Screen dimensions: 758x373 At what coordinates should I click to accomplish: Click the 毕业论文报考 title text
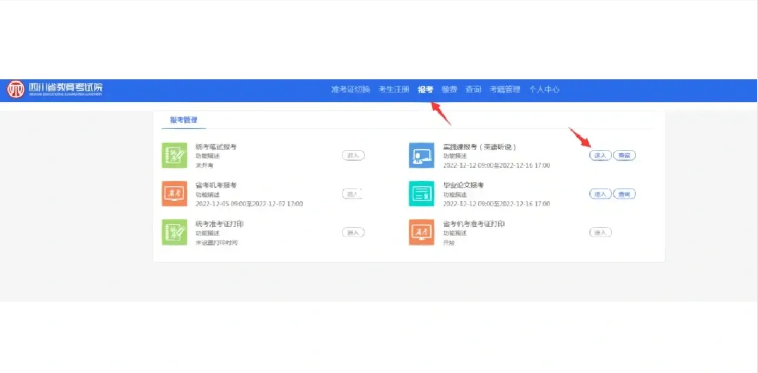tap(464, 185)
